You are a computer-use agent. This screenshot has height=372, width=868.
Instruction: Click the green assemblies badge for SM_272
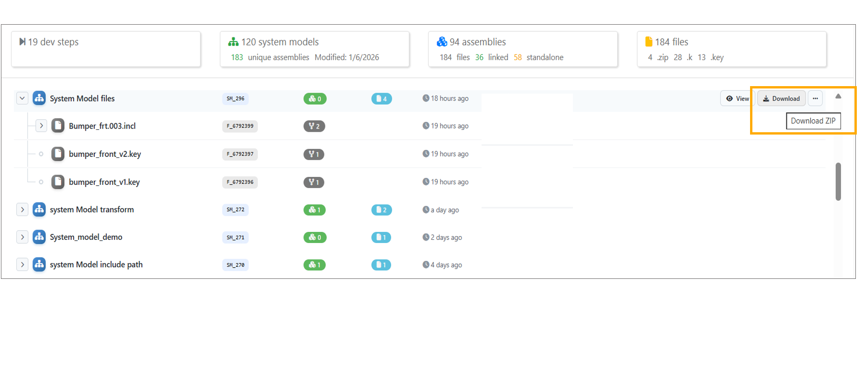[x=315, y=210]
